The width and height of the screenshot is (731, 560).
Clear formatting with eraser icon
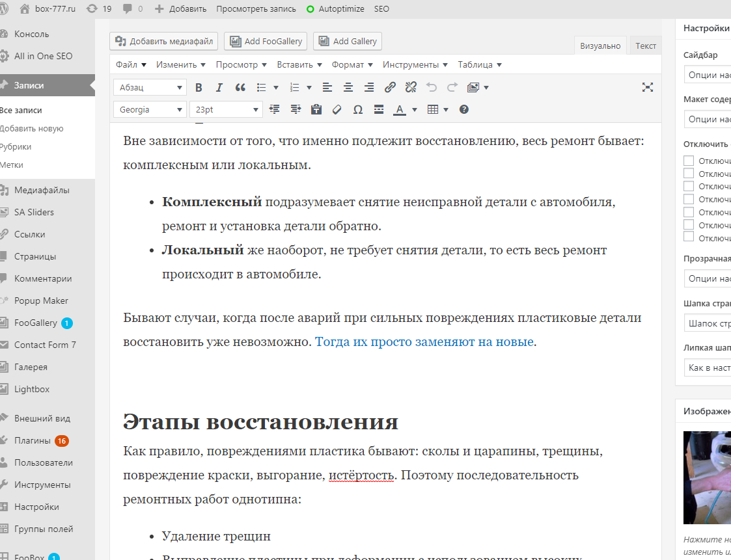click(337, 109)
